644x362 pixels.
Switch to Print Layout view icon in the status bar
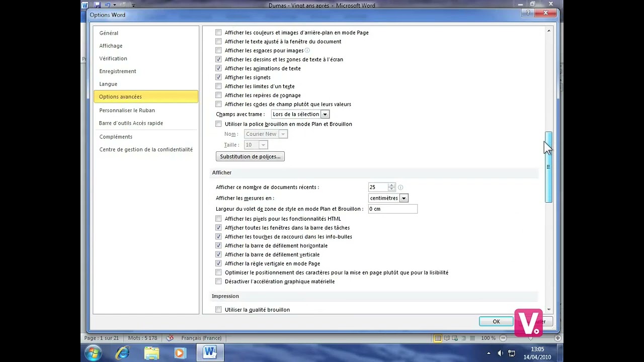(x=438, y=338)
